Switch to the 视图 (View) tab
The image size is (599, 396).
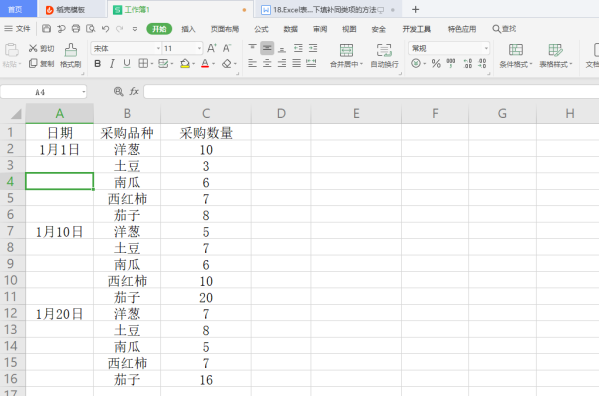coord(349,29)
